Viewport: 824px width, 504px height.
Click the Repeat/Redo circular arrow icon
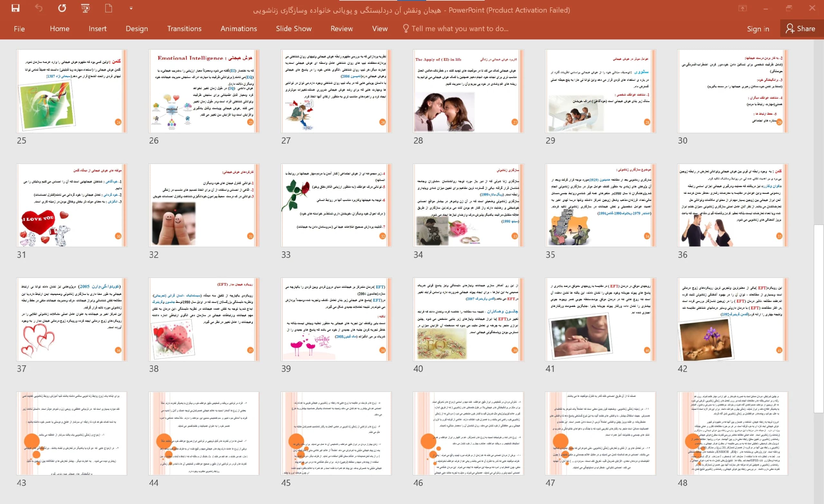point(62,8)
